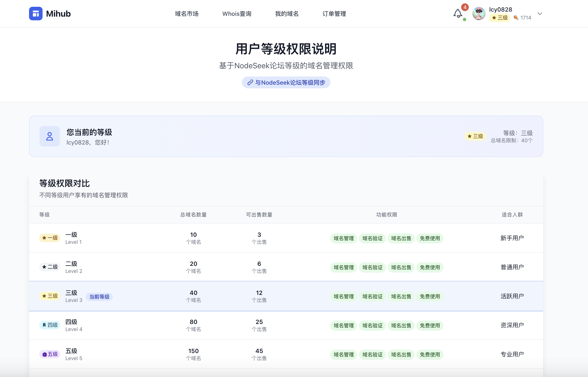Click 与NodeSeek论坛等级同步 link
The width and height of the screenshot is (588, 377).
(286, 82)
